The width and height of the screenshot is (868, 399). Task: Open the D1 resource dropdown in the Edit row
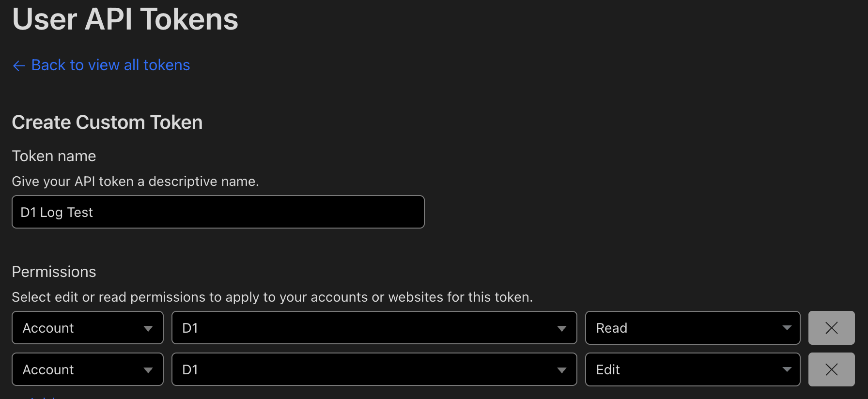click(374, 369)
